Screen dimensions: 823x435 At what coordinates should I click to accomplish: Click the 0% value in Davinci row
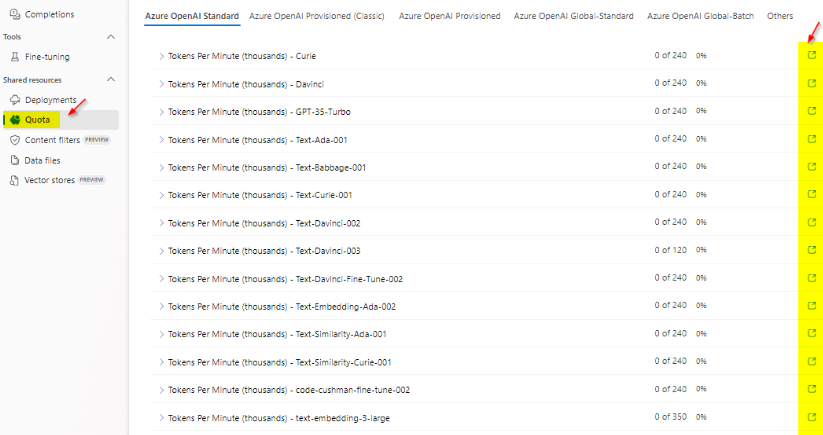click(701, 83)
